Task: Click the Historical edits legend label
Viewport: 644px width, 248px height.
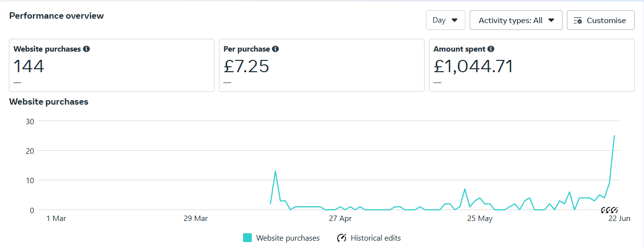Action: 376,238
